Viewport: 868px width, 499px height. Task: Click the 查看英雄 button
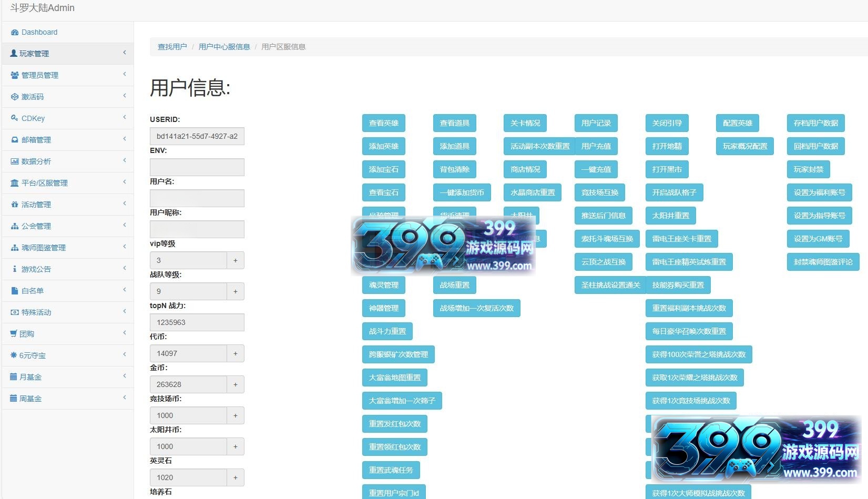[384, 123]
